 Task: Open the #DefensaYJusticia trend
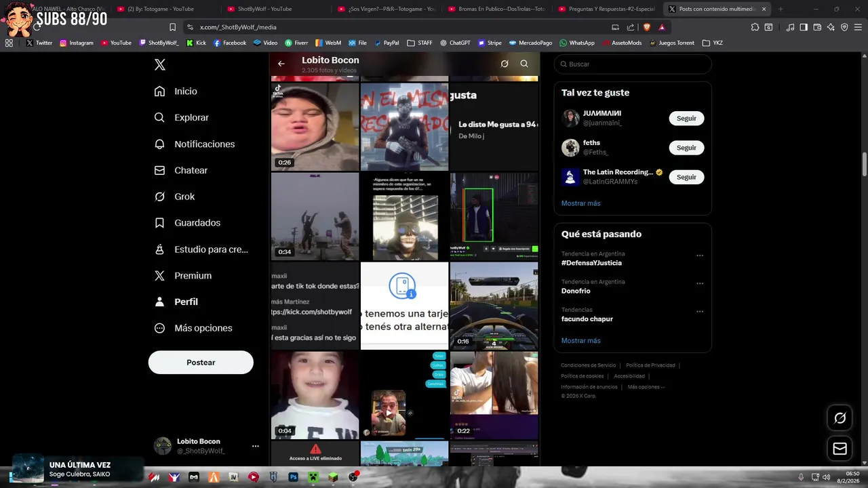coord(591,263)
